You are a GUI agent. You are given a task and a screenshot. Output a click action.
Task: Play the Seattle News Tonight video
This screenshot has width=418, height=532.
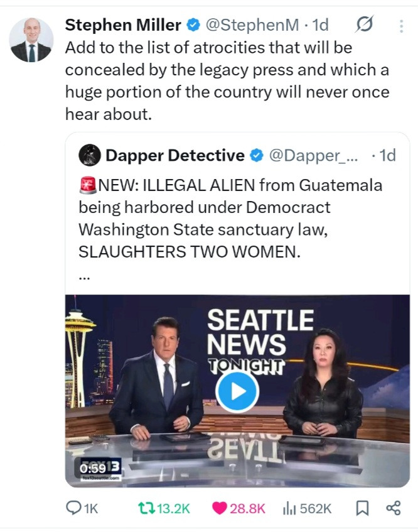tap(237, 391)
